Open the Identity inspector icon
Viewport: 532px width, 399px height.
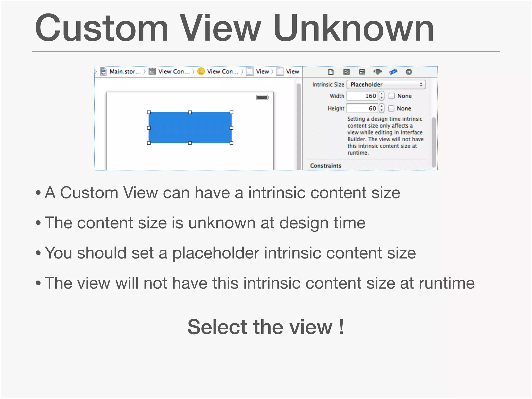(x=362, y=72)
